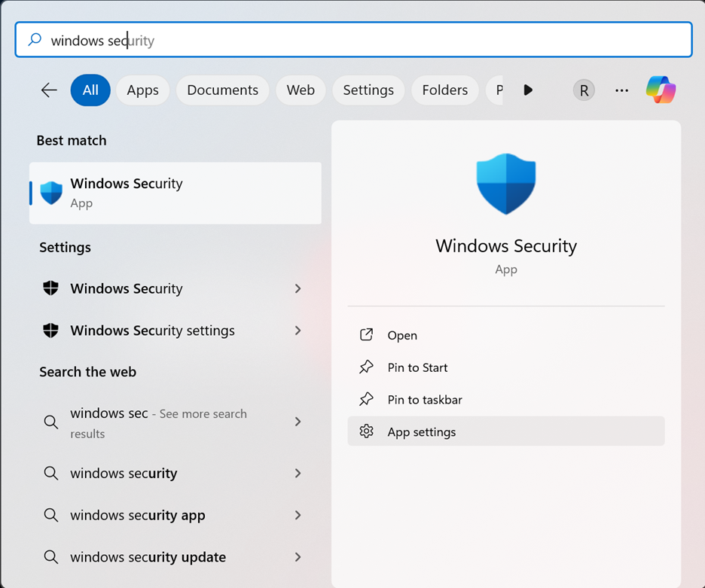Click the large Windows Security shield logo
Viewport: 705px width, 588px height.
coord(506,184)
